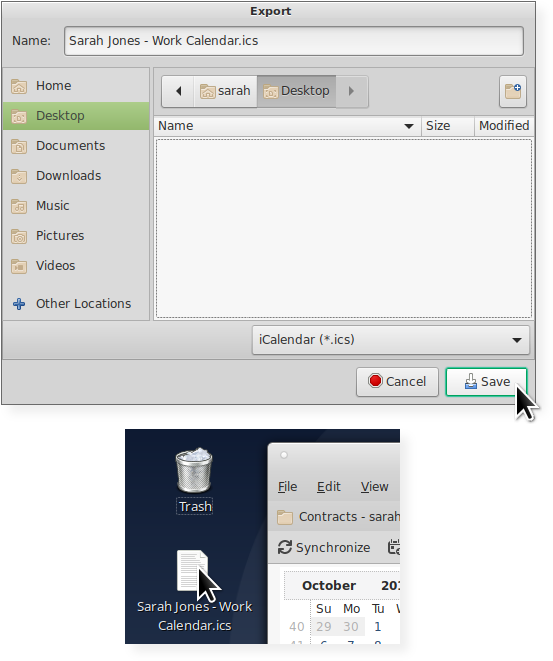Open the File menu
The image size is (553, 661).
[287, 486]
